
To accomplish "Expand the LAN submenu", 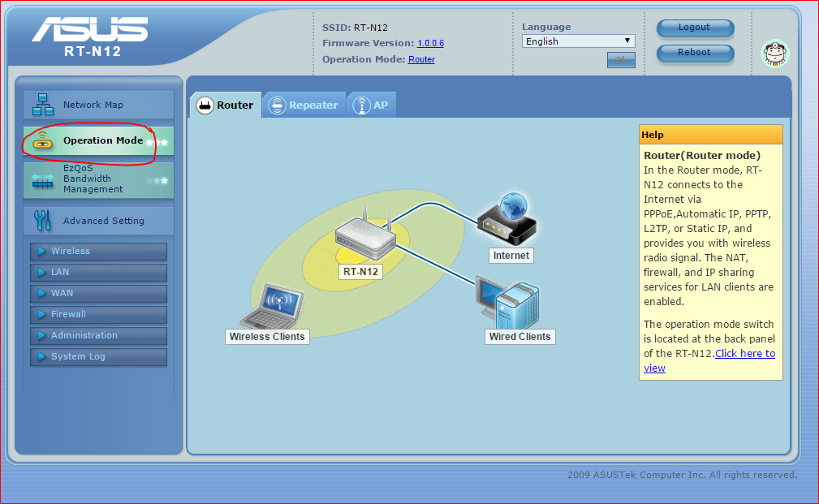I will (x=99, y=272).
